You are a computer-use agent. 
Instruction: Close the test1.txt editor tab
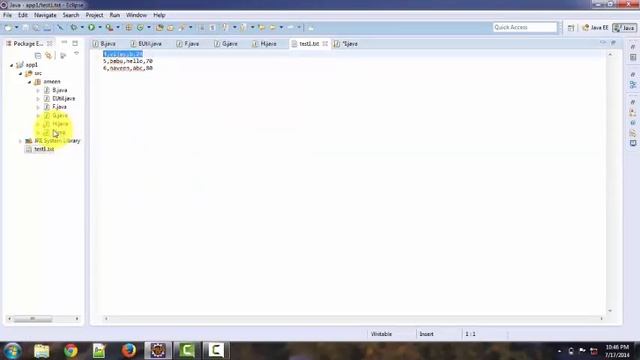pyautogui.click(x=325, y=44)
